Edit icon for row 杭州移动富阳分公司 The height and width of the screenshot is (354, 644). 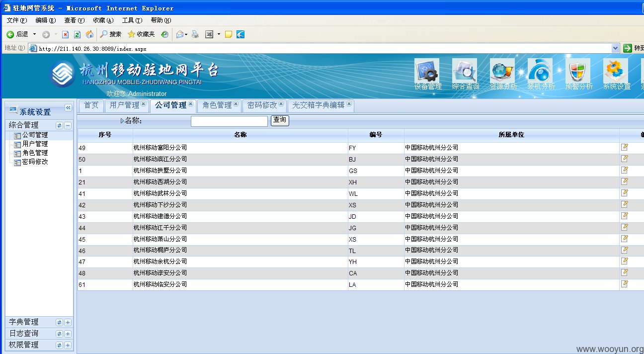(x=625, y=147)
